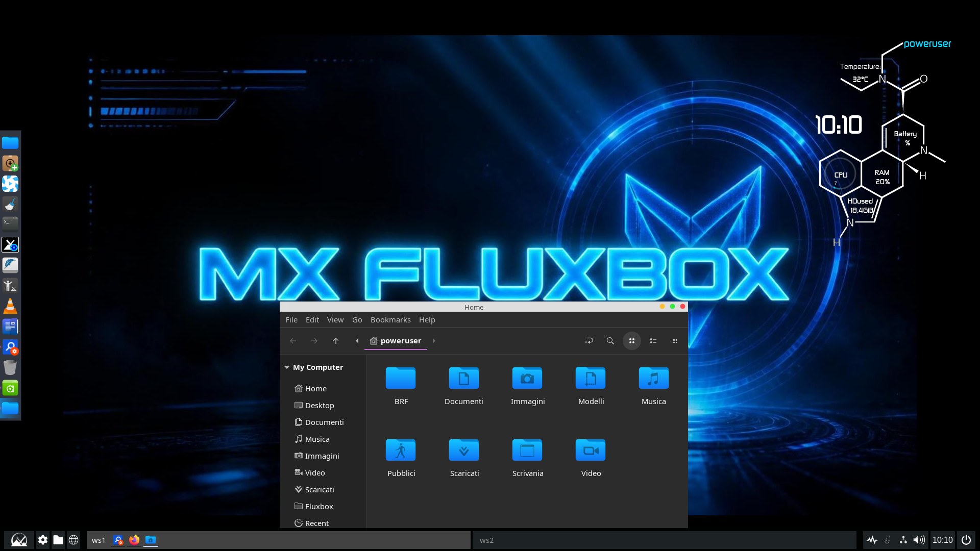
Task: Open the file manager launcher in the taskbar
Action: (58, 540)
